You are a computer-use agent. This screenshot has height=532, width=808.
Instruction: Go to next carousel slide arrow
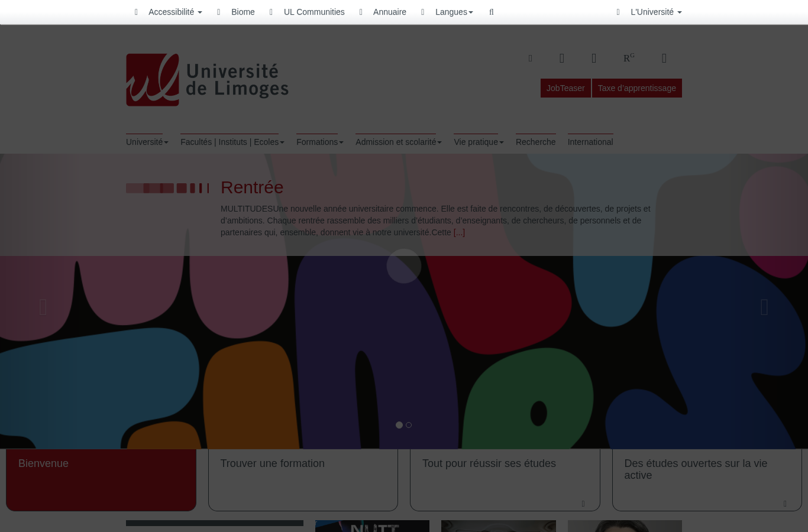tap(764, 307)
